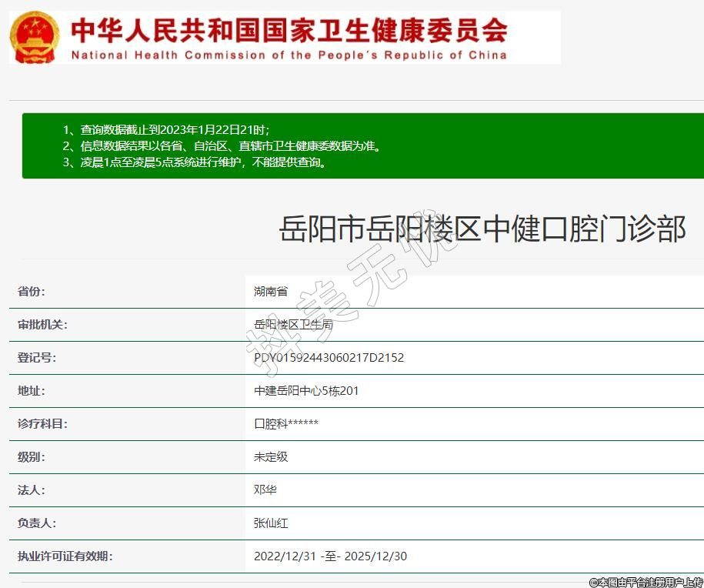Click the national emblem logo
The image size is (704, 588).
(x=35, y=37)
